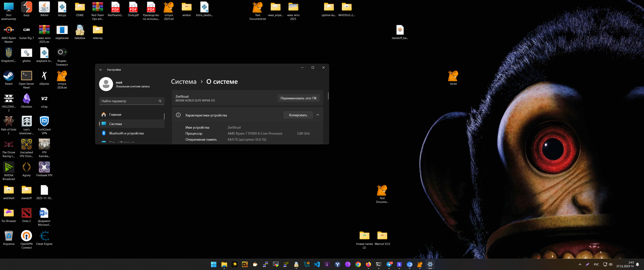The image size is (644, 270).
Task: Click the Копировать button
Action: [x=298, y=115]
